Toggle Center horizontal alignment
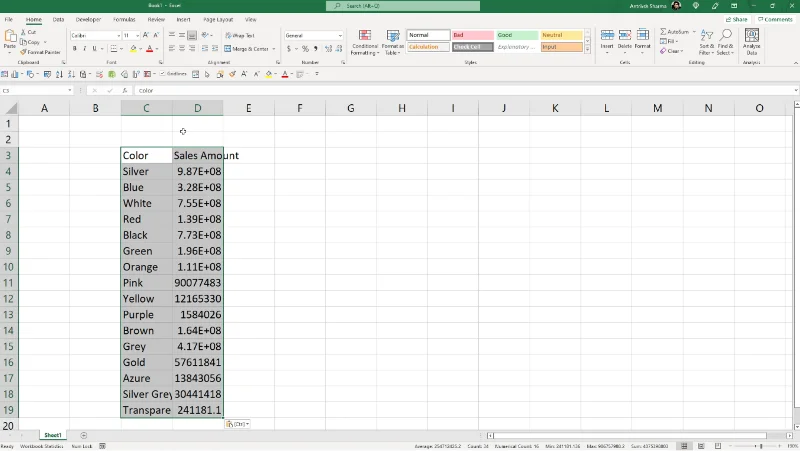 click(182, 49)
